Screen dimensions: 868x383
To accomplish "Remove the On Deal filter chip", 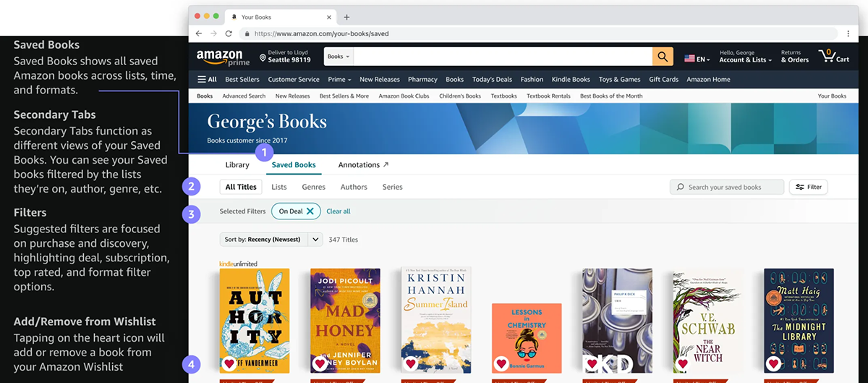I will 310,211.
